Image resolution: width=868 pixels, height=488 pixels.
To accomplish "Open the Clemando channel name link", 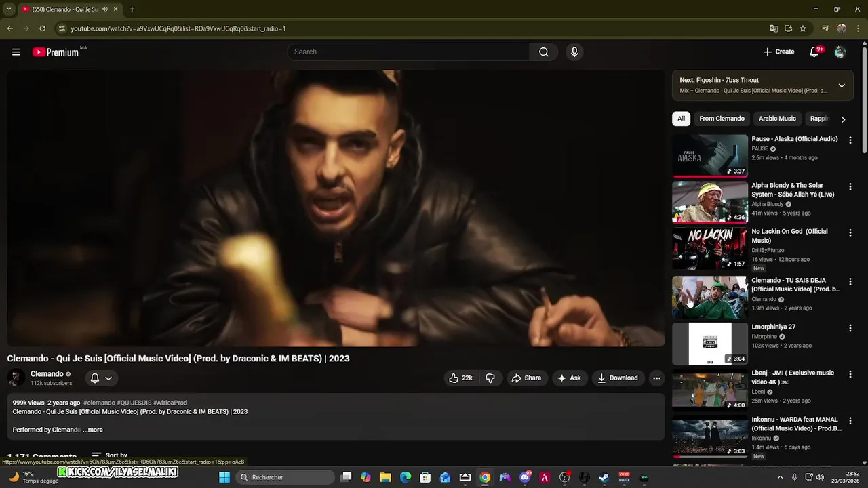I will 47,374.
